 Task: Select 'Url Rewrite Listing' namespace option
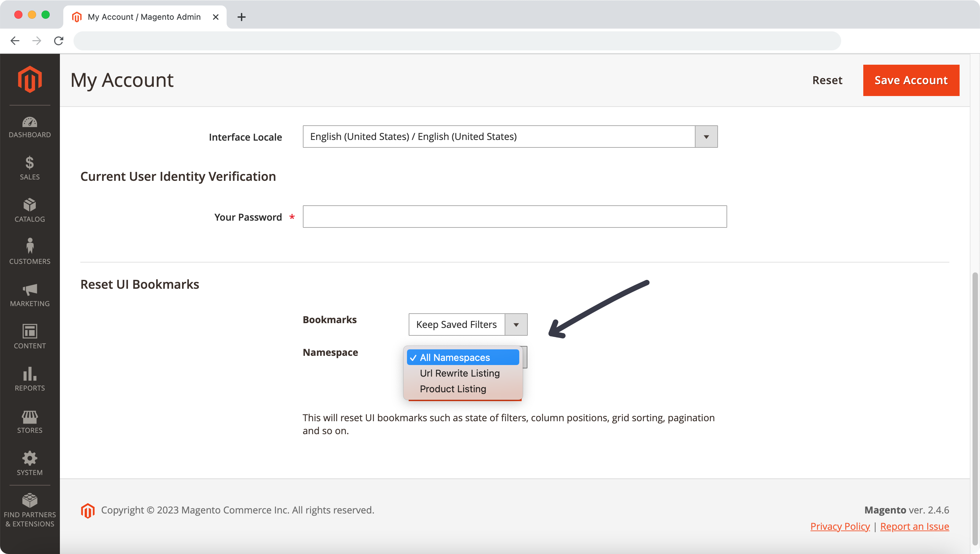(460, 373)
